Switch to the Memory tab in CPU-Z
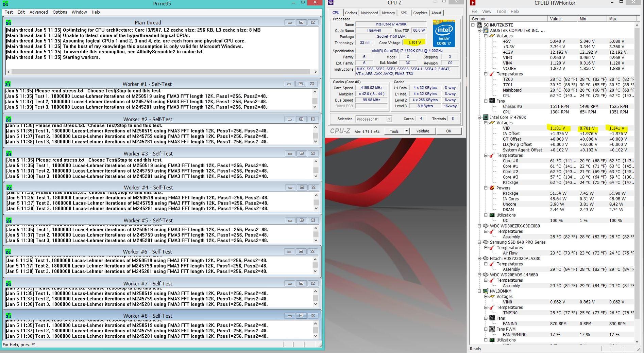The image size is (644, 353). click(x=388, y=13)
